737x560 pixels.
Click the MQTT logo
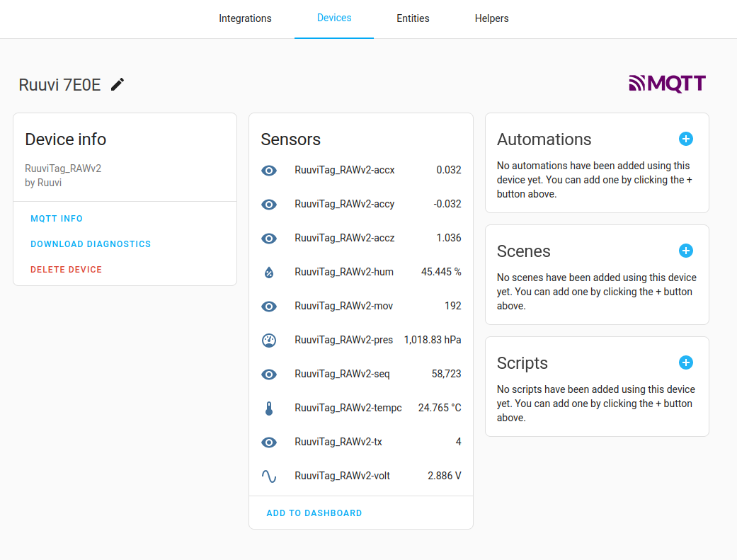tap(667, 84)
